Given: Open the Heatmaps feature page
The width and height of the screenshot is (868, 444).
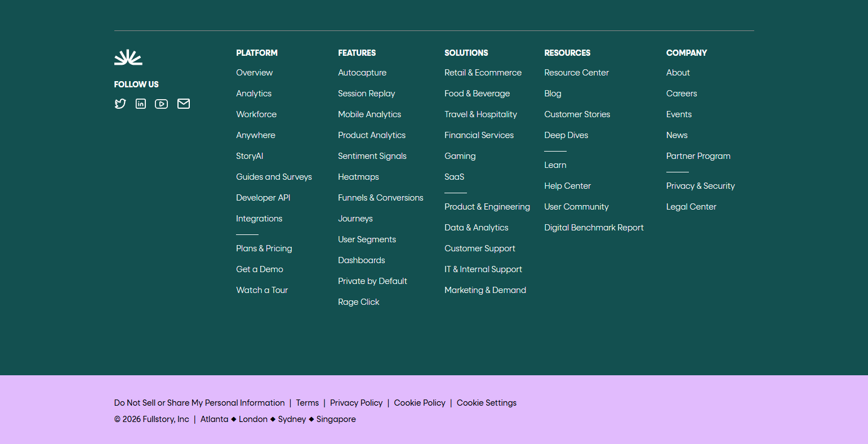Looking at the screenshot, I should (x=358, y=177).
